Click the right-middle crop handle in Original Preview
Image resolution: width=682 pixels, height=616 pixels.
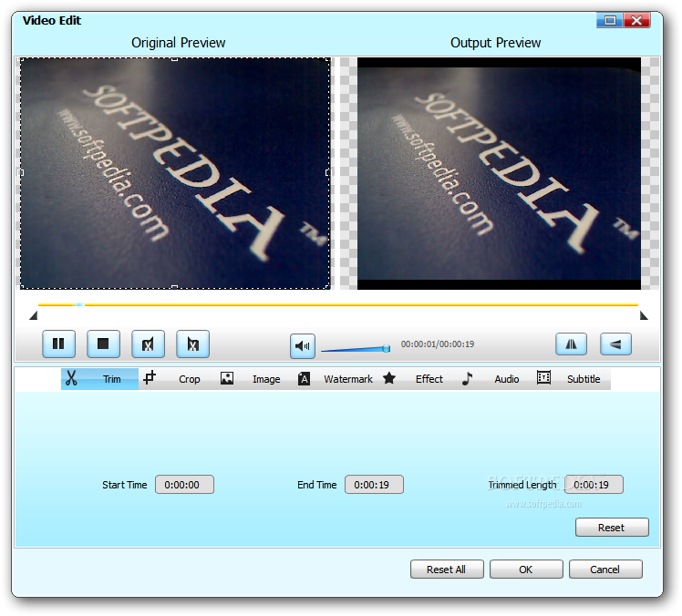(328, 172)
